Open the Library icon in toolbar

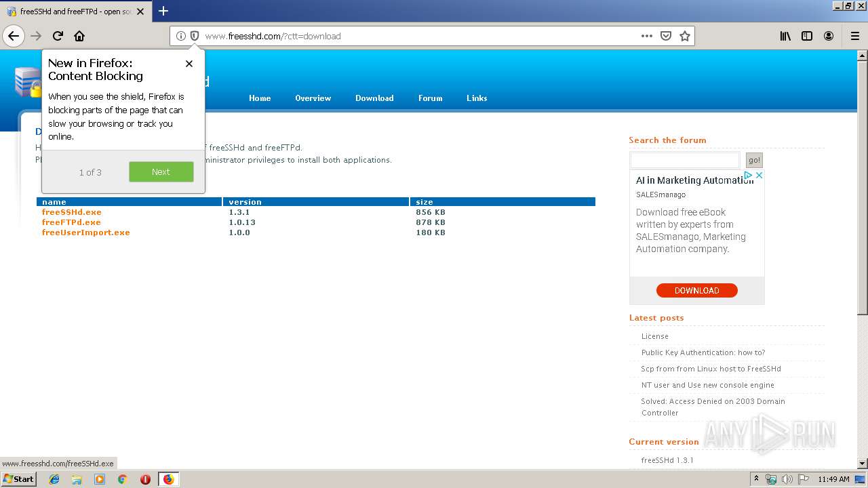click(x=785, y=36)
